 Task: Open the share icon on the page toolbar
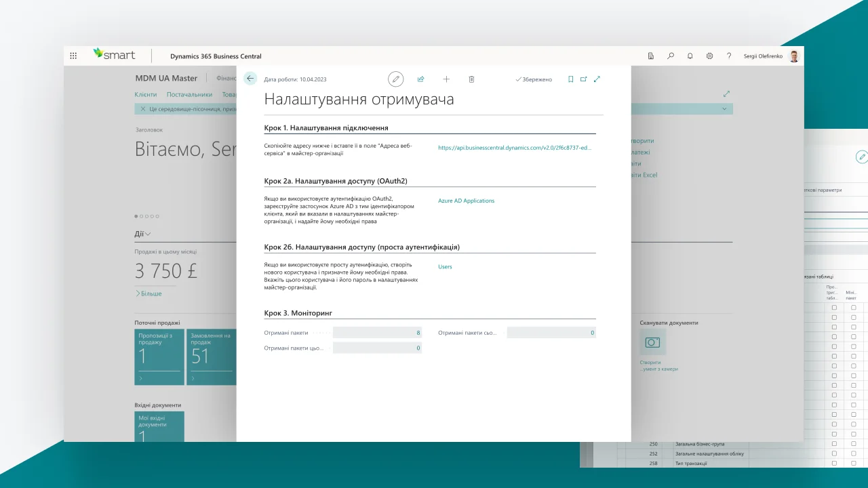(x=420, y=79)
